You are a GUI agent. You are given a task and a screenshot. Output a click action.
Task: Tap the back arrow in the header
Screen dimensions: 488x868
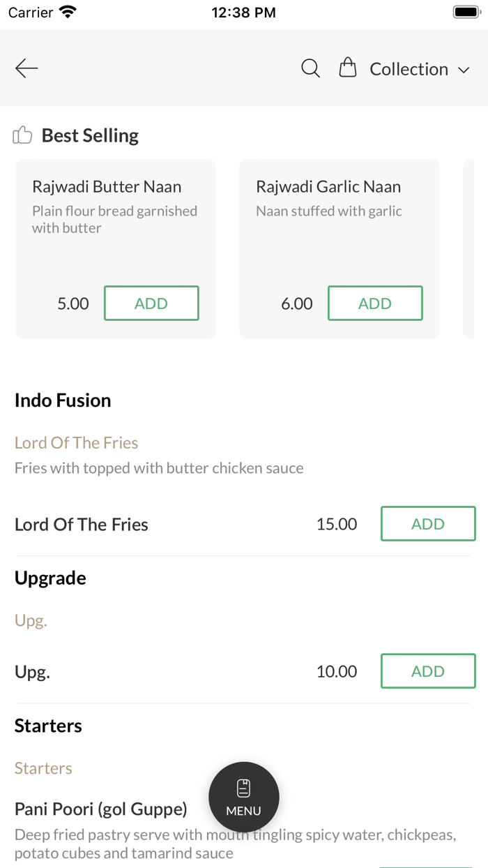tap(26, 68)
